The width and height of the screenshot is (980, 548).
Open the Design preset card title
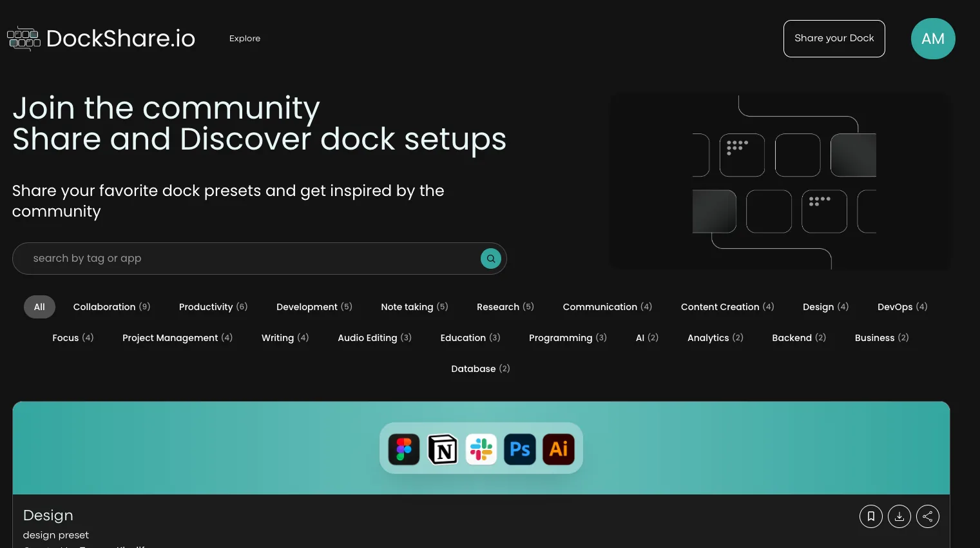tap(48, 515)
